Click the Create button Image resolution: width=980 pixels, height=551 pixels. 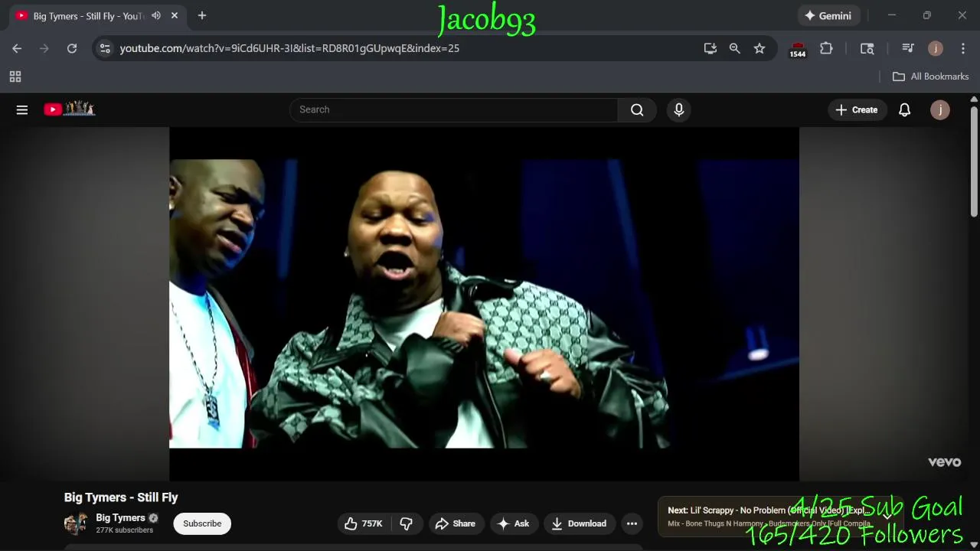pyautogui.click(x=857, y=109)
